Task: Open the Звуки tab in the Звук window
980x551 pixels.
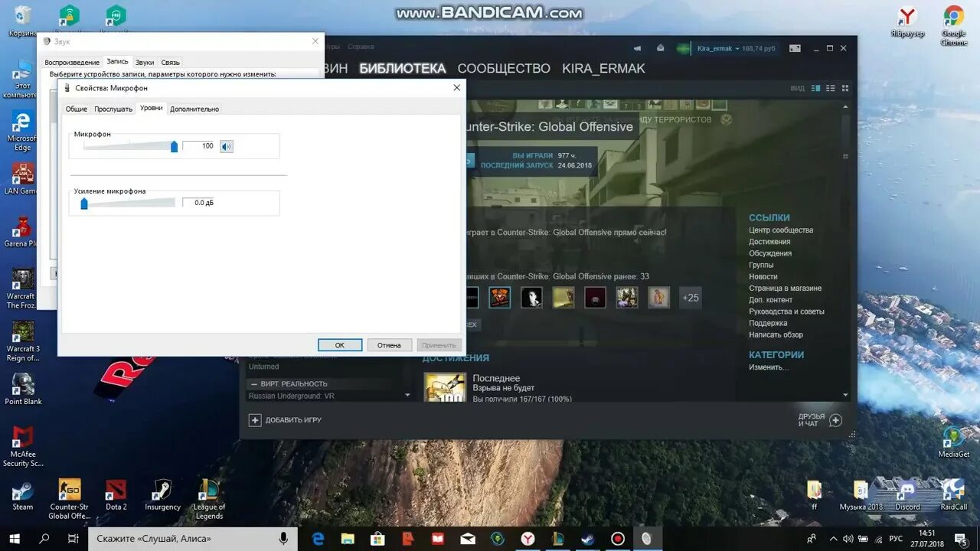Action: (145, 63)
